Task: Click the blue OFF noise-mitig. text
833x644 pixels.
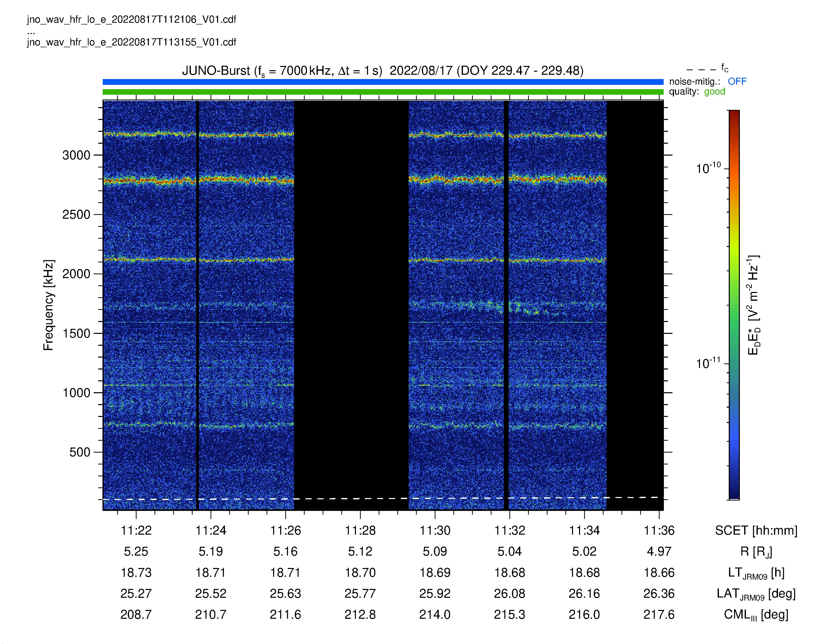Action: click(x=737, y=81)
